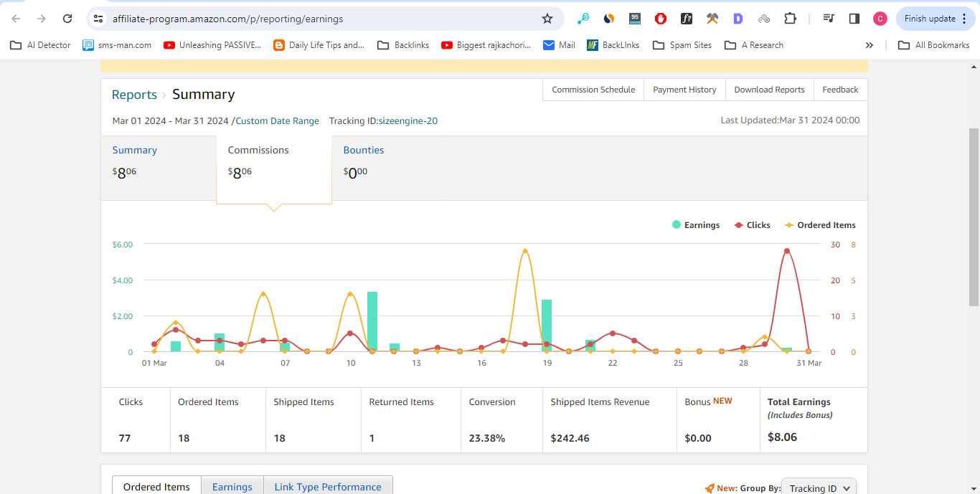Open the Unleashing PASSIVE YouTube bookmark

click(x=212, y=45)
